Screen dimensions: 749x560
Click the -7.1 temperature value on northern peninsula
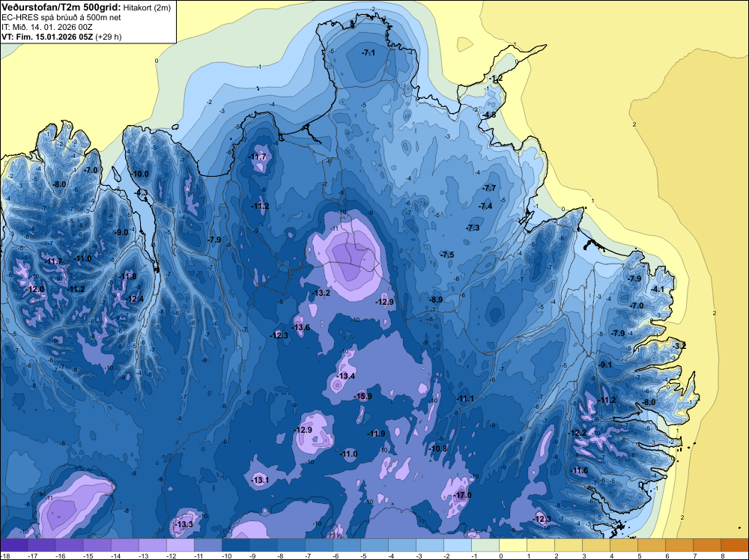coord(368,53)
